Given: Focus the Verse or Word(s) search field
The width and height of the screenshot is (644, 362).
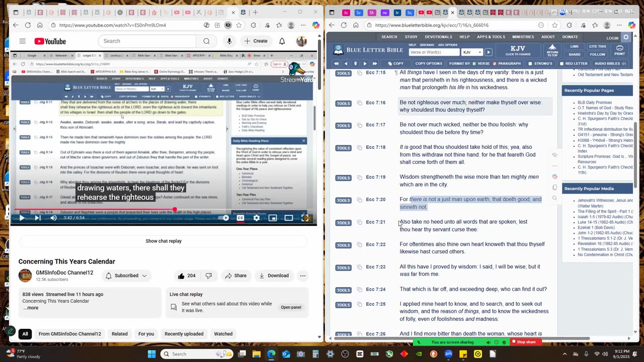Looking at the screenshot, I should coord(434,52).
